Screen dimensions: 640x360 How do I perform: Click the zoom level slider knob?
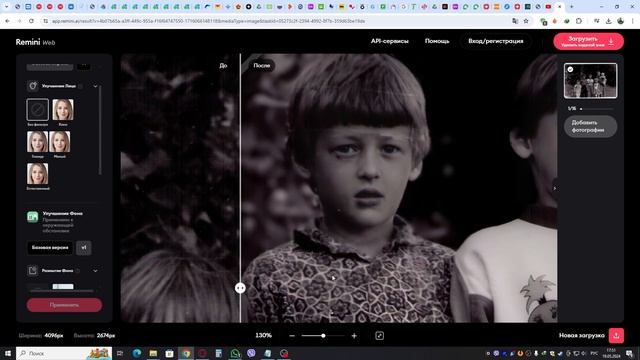point(323,336)
